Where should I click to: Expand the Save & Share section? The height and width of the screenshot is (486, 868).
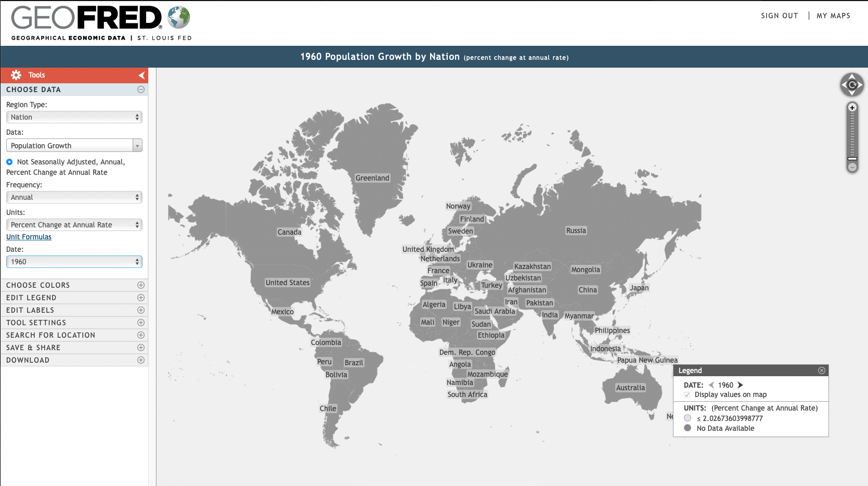141,348
